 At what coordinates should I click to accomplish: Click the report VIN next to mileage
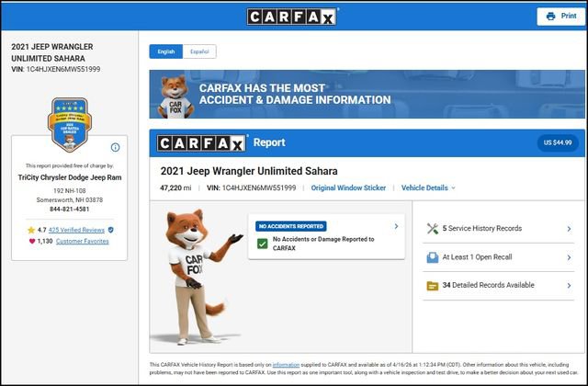(x=251, y=187)
